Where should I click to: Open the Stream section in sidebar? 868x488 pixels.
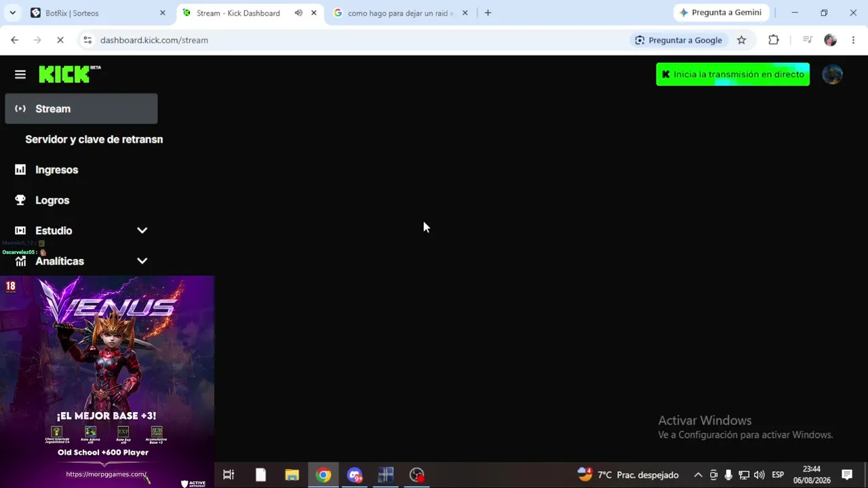click(81, 108)
